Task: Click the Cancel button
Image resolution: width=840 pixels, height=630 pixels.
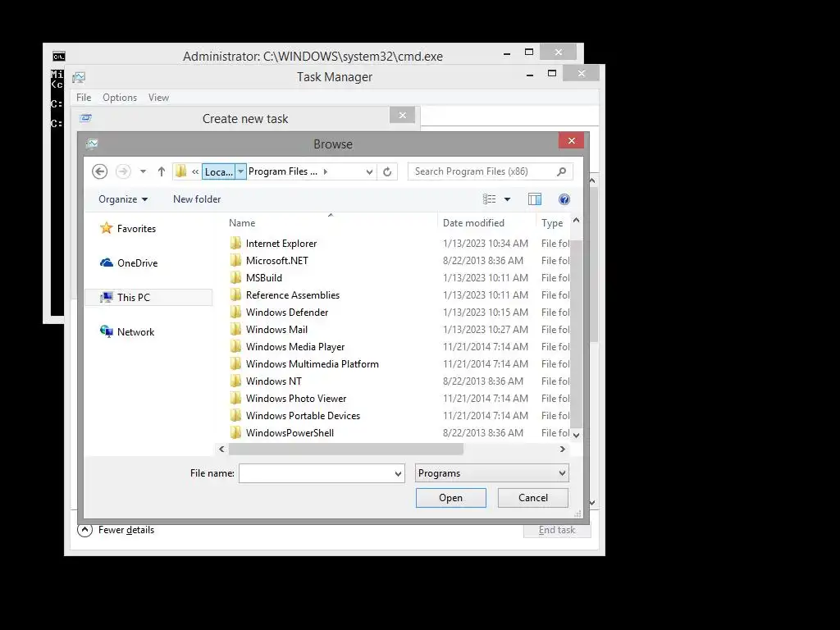Action: 532,498
